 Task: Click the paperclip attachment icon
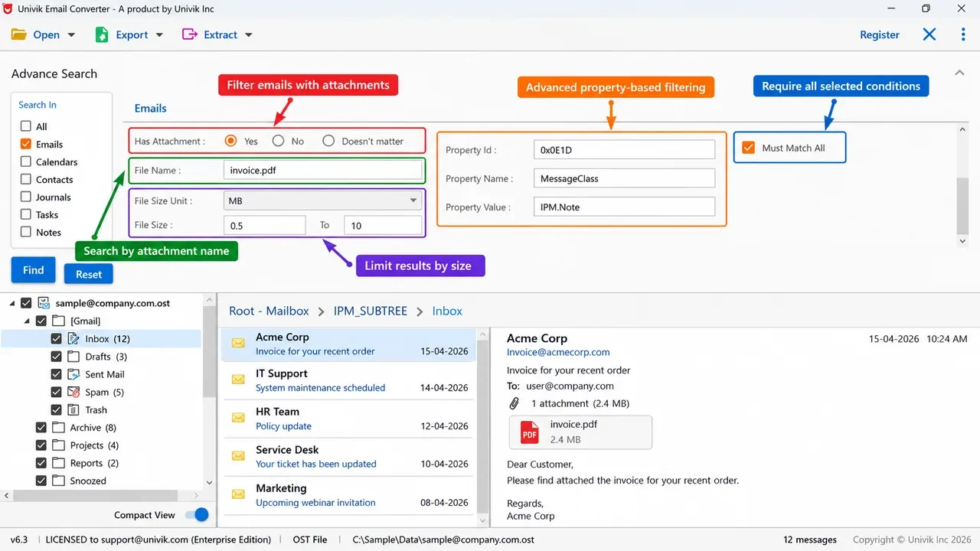(x=514, y=403)
